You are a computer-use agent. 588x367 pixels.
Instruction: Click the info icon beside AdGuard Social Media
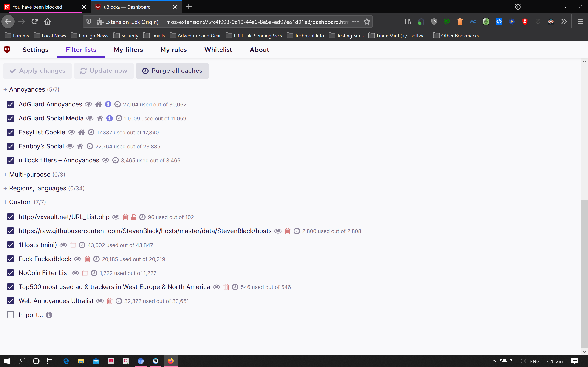point(110,118)
